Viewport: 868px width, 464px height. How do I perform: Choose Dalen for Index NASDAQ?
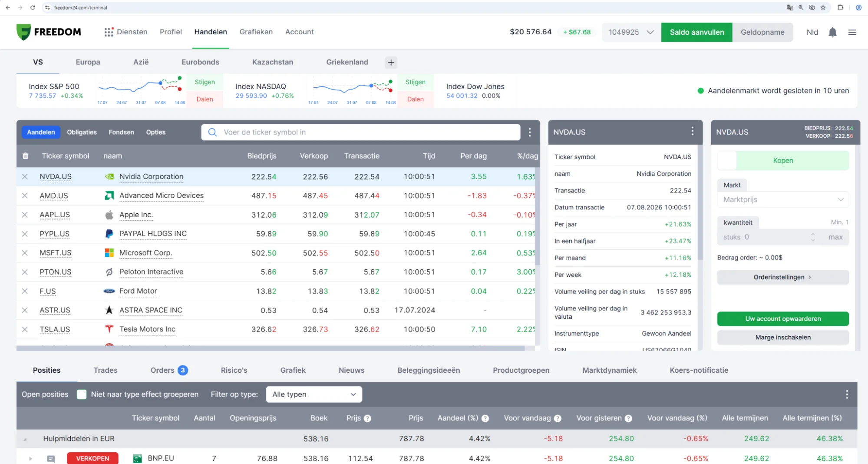click(416, 99)
